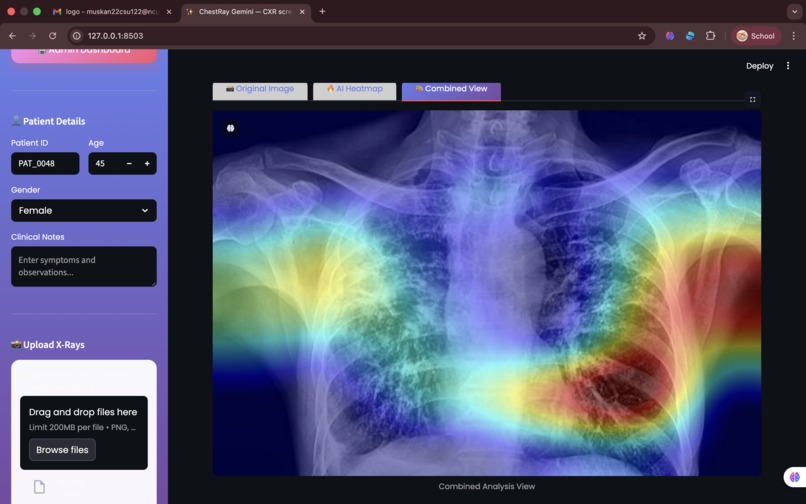Screen dimensions: 806x504
Task: Click the Admin Dashboard button
Action: pos(84,56)
